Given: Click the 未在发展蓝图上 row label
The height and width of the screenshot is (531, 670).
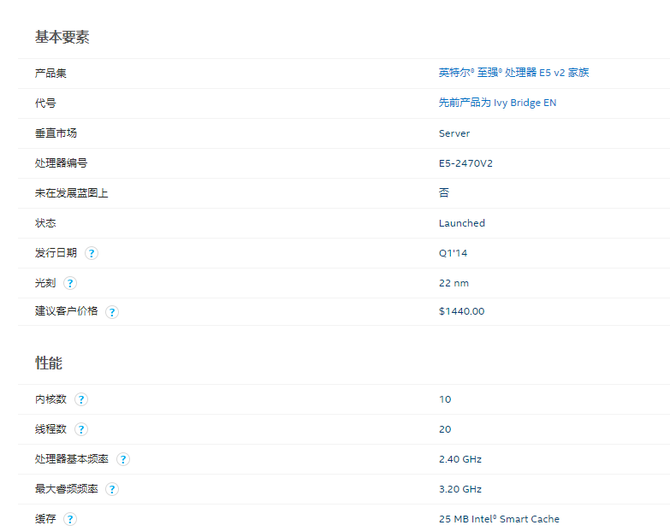Looking at the screenshot, I should tap(71, 193).
